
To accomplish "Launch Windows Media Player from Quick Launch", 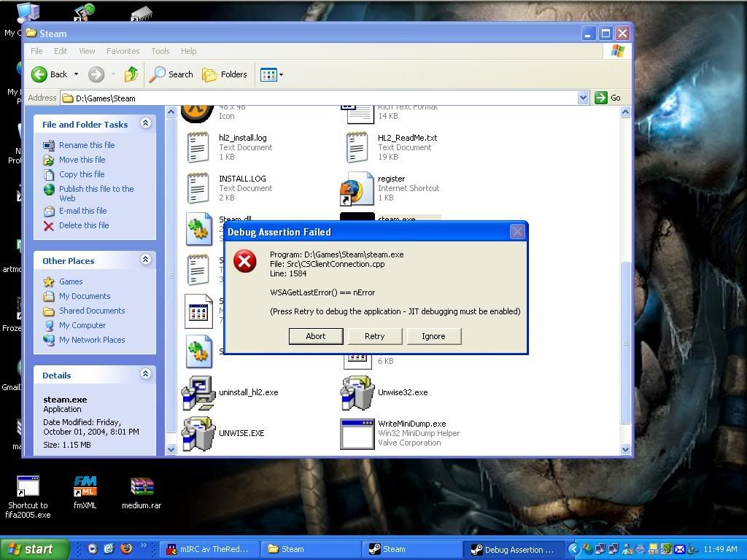I will [93, 548].
